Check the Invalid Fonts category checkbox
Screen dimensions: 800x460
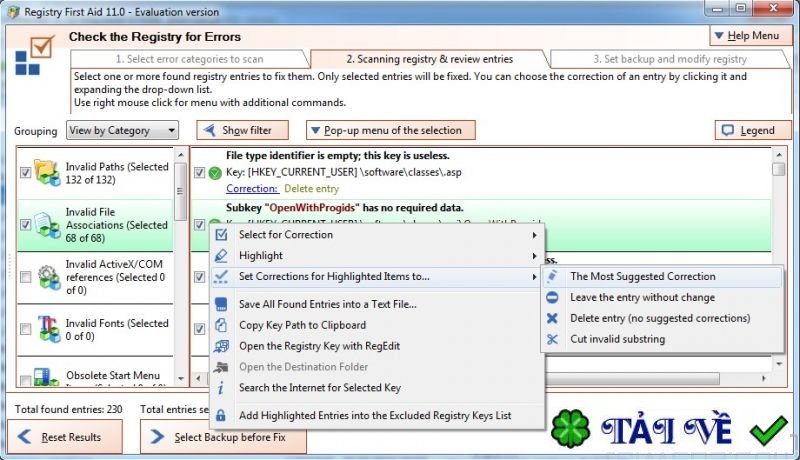(26, 329)
